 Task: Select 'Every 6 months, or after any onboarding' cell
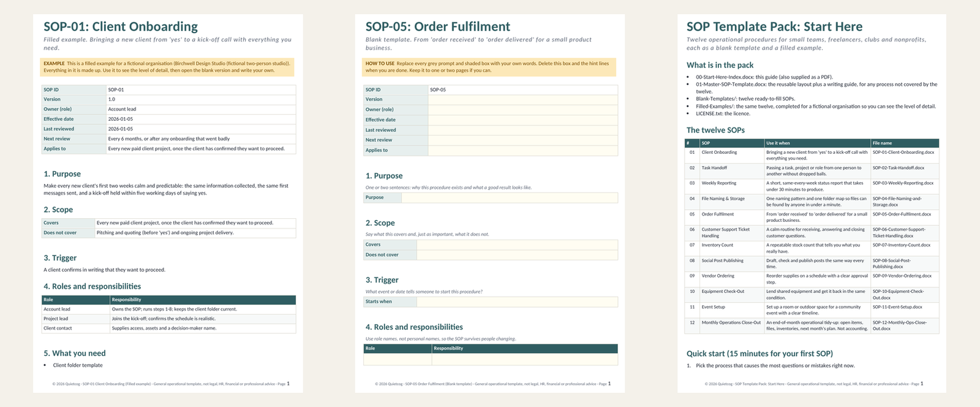coord(201,139)
